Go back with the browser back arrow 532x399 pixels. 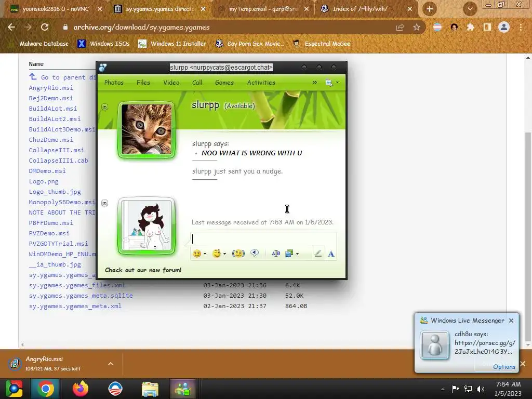11,27
